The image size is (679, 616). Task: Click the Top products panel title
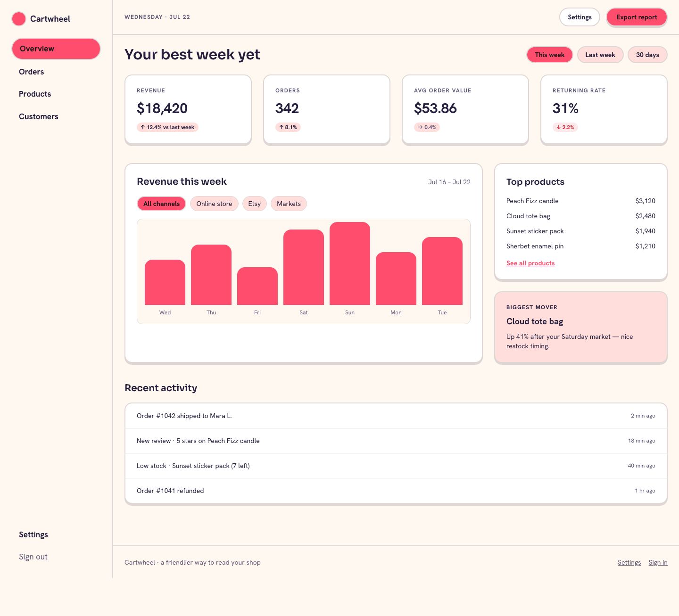tap(535, 182)
